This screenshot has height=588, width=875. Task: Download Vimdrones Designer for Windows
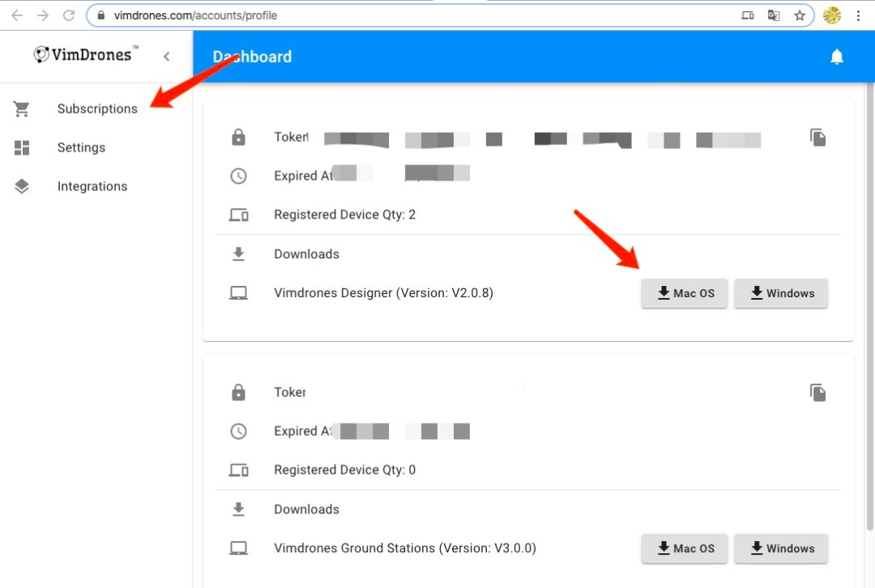781,293
